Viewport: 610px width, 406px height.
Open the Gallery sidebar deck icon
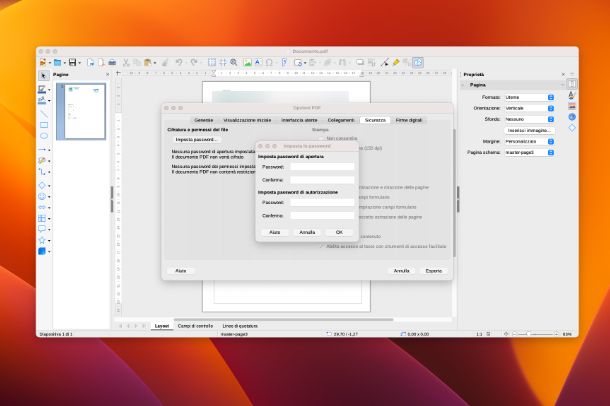click(x=572, y=106)
